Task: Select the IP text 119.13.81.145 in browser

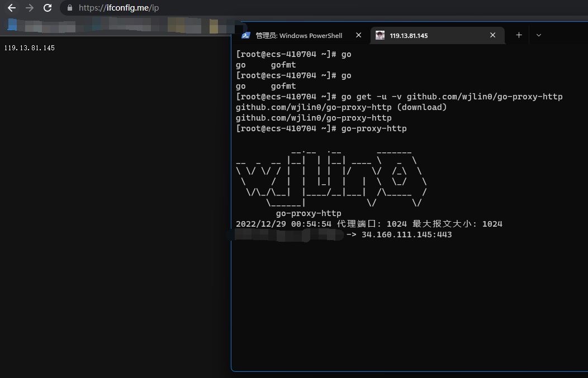Action: pos(30,47)
